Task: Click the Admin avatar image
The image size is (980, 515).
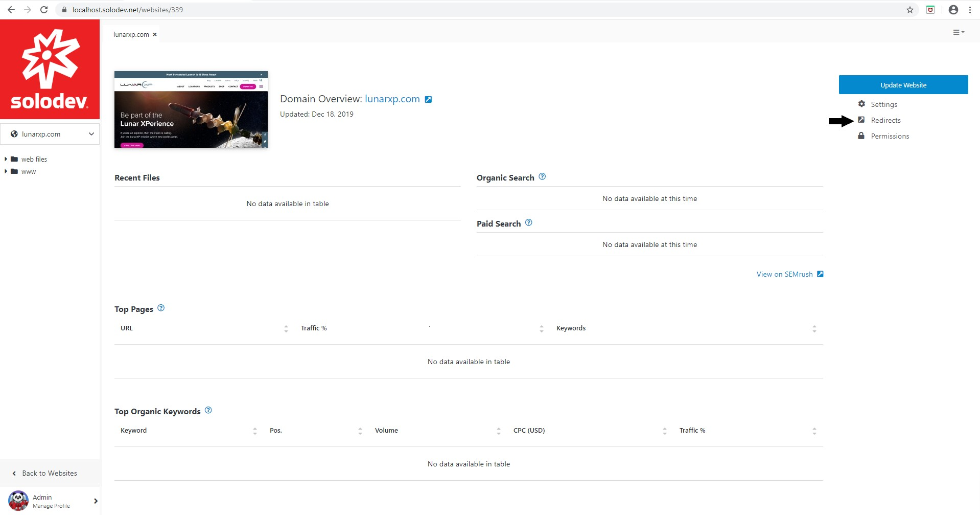Action: click(18, 501)
